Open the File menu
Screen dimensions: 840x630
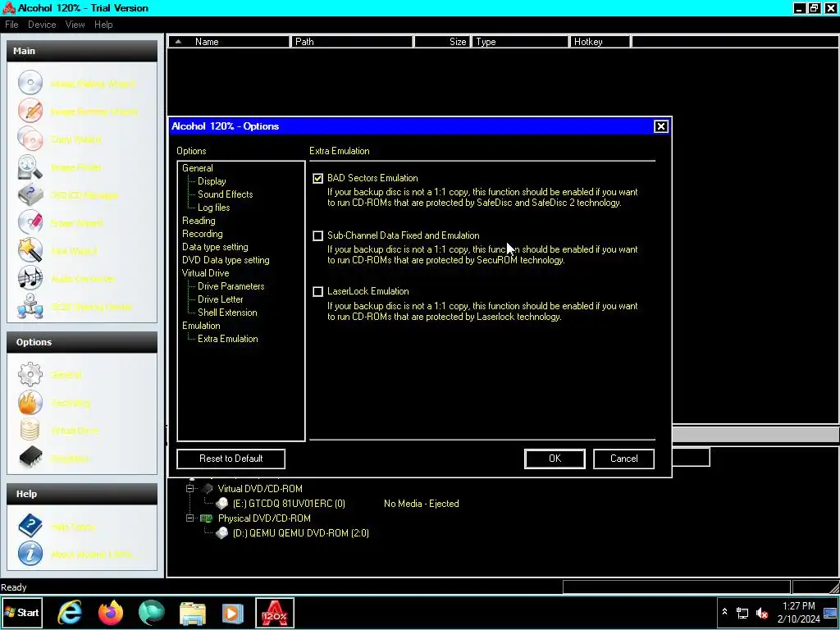pos(11,25)
